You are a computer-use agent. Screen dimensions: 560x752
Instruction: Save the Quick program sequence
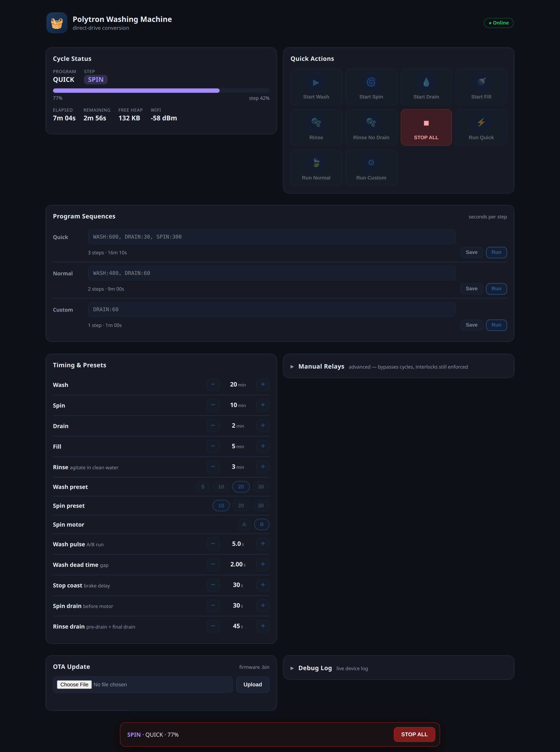472,252
